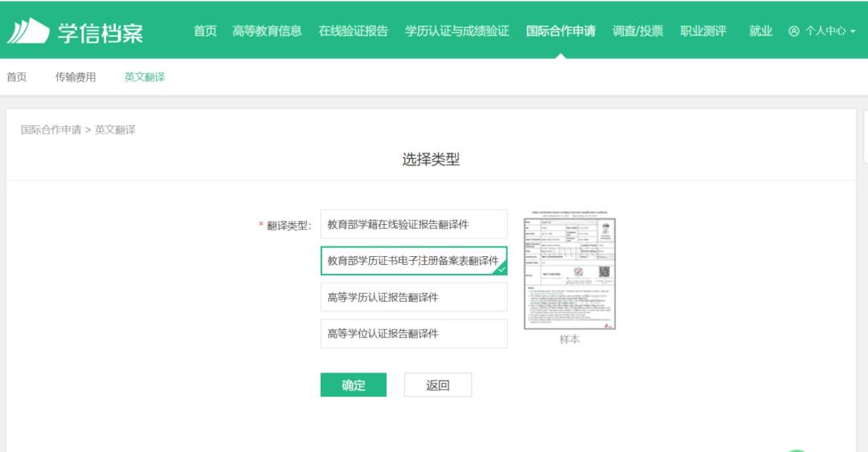This screenshot has width=868, height=452.
Task: Choose 高等学位认证报告翻译件 option
Action: pyautogui.click(x=414, y=334)
